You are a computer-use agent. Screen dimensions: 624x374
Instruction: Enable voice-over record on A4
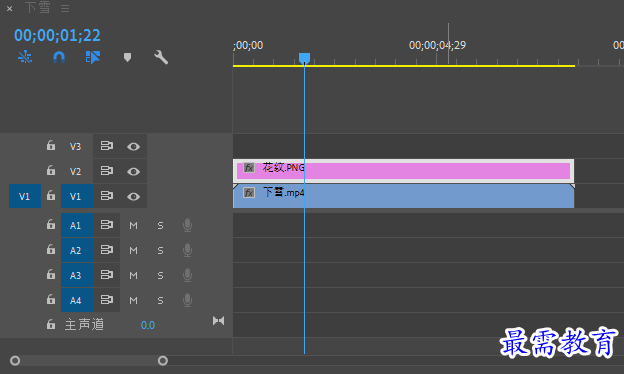click(x=187, y=300)
